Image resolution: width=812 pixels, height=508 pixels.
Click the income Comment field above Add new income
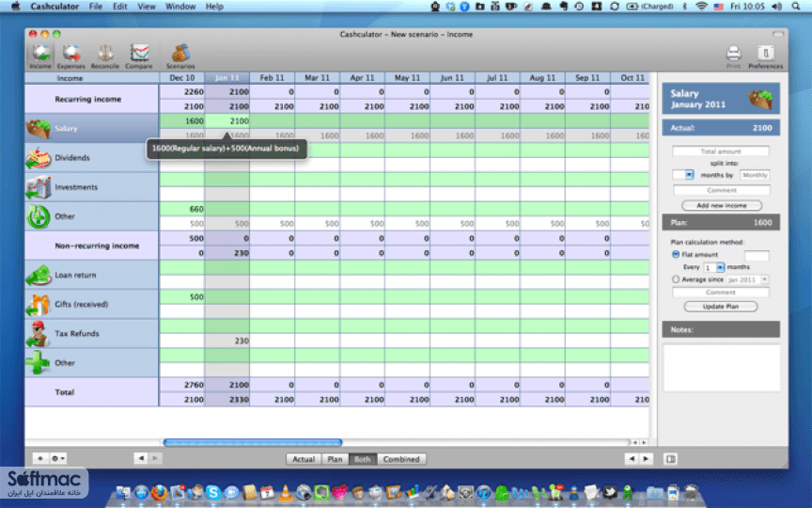[x=722, y=190]
